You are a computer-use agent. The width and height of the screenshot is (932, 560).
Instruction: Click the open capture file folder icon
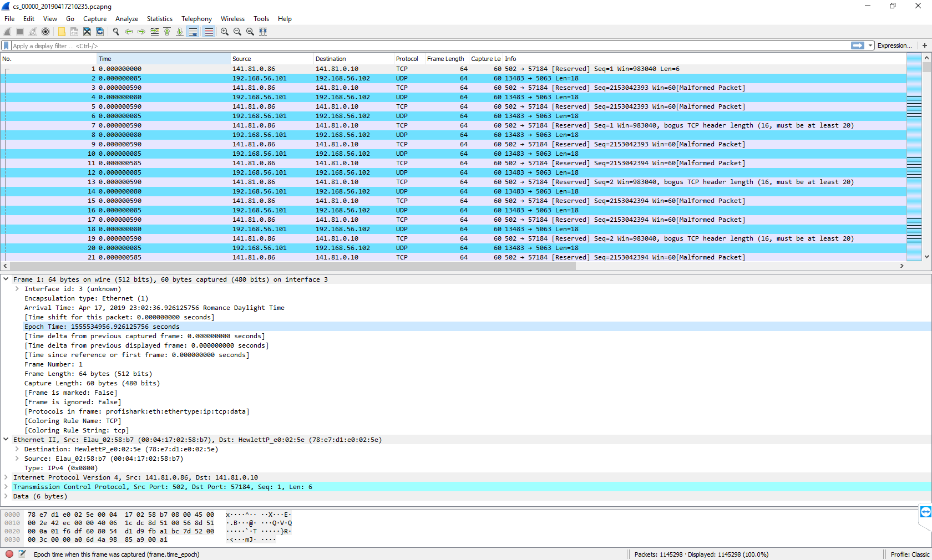(62, 32)
